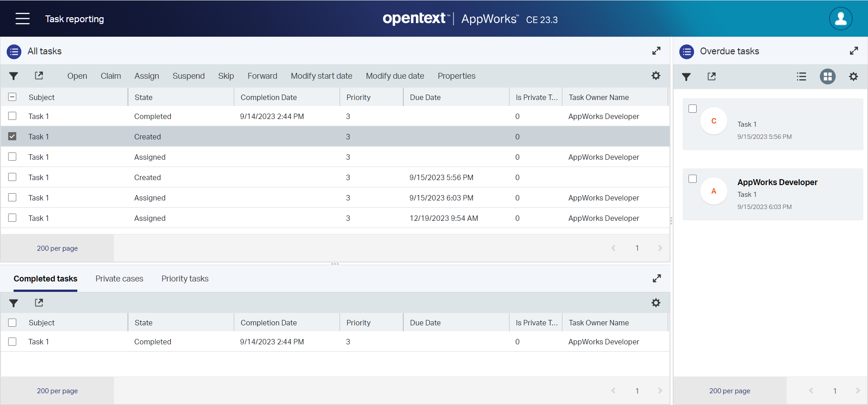Expand the All tasks panel
Screen dimensions: 868x405
click(656, 51)
